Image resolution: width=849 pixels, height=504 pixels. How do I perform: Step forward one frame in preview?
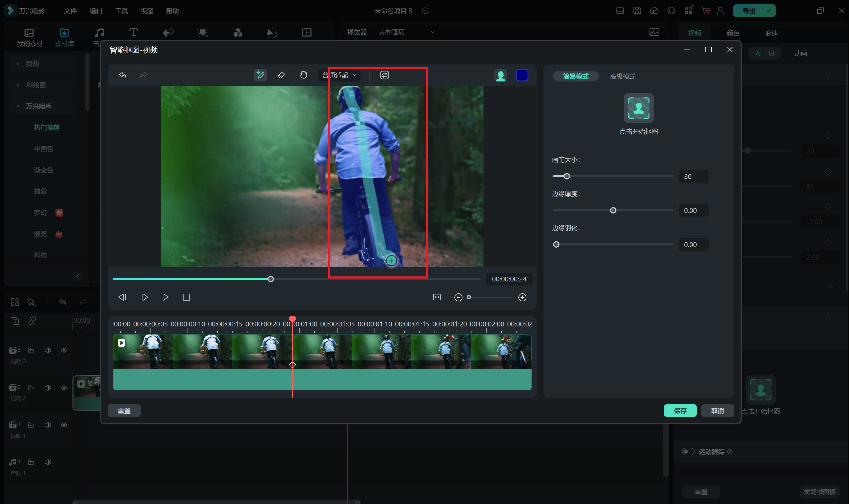pos(144,297)
